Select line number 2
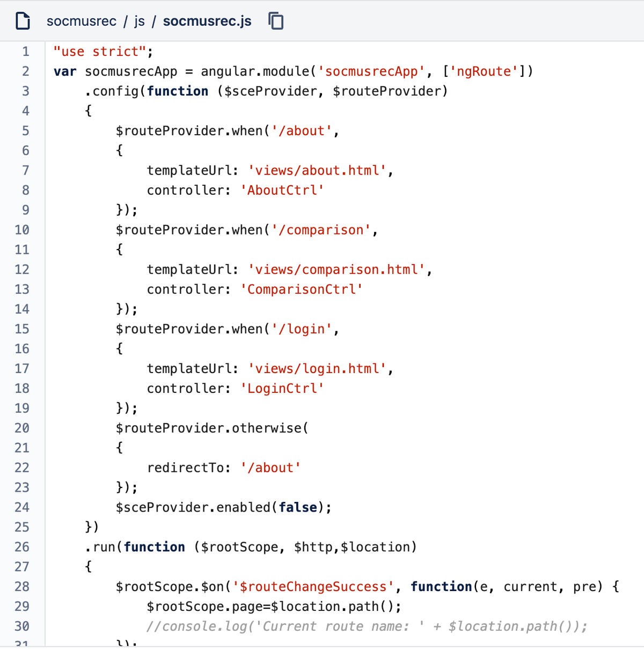644x649 pixels. pyautogui.click(x=25, y=71)
